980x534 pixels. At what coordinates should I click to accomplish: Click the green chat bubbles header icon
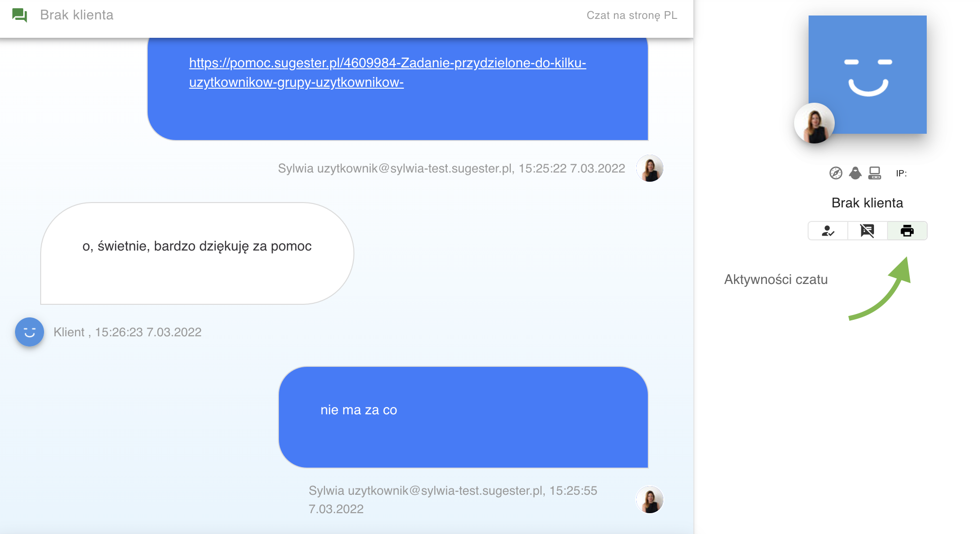tap(19, 15)
